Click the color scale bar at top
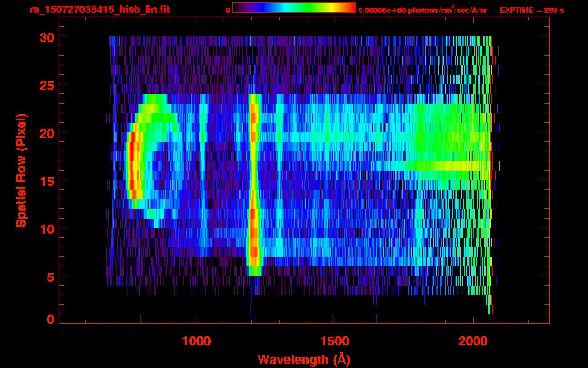 coord(294,8)
